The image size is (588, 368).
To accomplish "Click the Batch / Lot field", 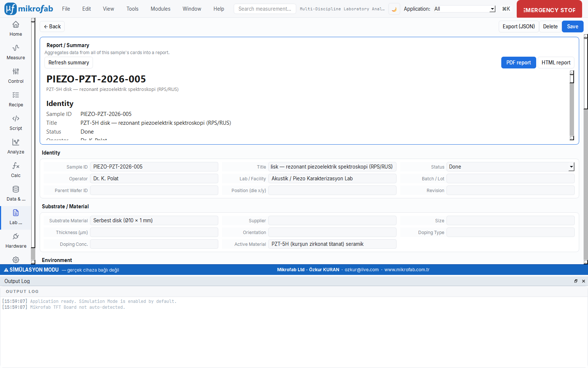I will (x=510, y=178).
